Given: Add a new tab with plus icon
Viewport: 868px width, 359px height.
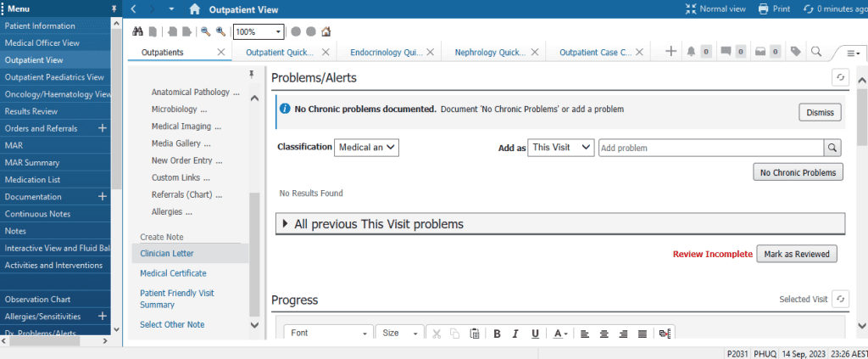Looking at the screenshot, I should (670, 52).
